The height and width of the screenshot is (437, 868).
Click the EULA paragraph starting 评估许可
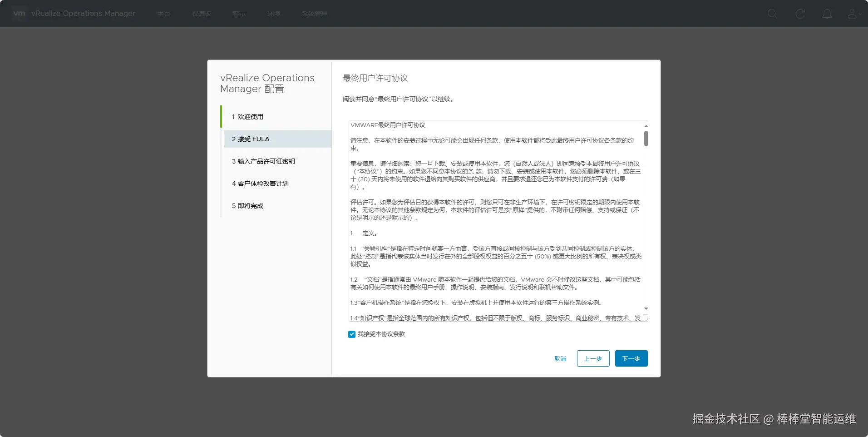(495, 210)
